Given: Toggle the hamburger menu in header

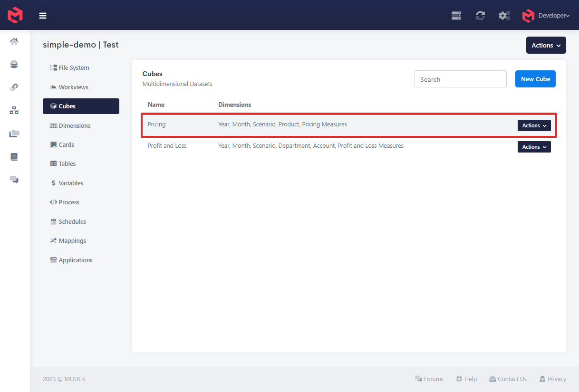Looking at the screenshot, I should coord(43,15).
